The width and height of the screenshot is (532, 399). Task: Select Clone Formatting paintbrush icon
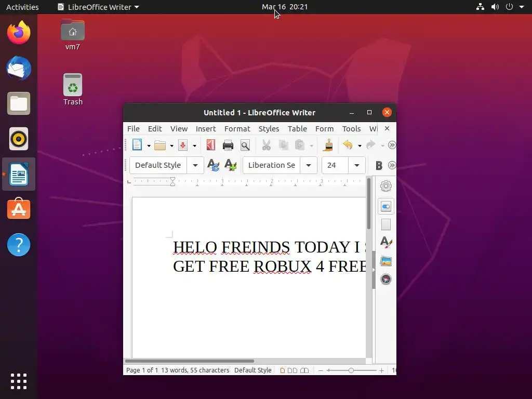pyautogui.click(x=328, y=145)
